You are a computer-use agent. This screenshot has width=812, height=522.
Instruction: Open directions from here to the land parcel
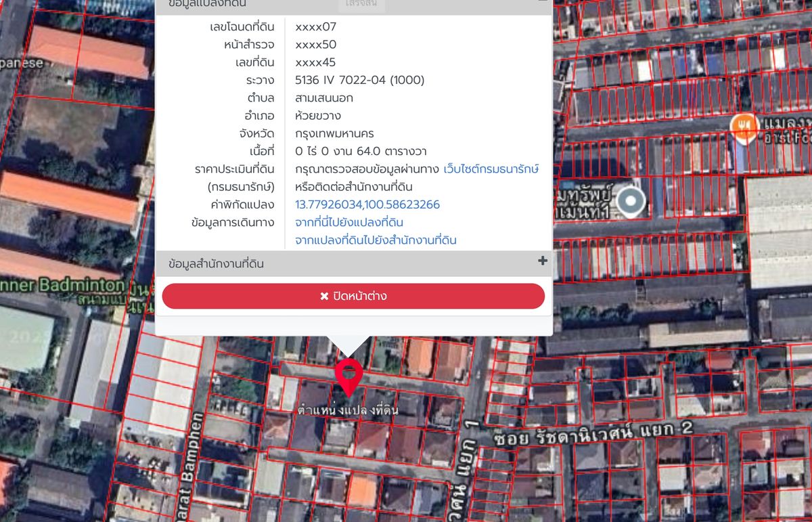tap(349, 222)
